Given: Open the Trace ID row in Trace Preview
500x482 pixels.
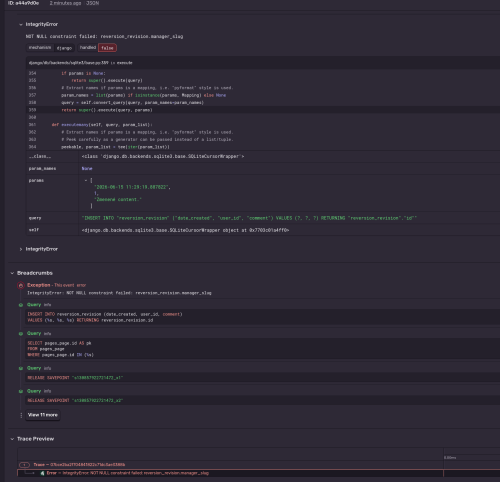Looking at the screenshot, I should pos(79,465).
